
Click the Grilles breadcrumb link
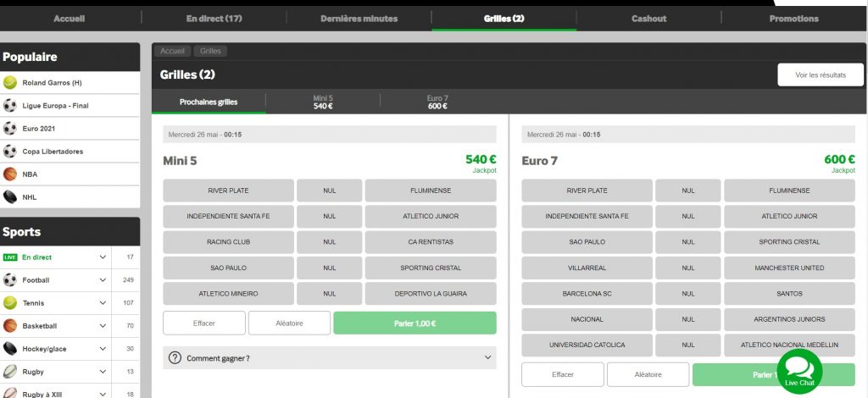(210, 51)
